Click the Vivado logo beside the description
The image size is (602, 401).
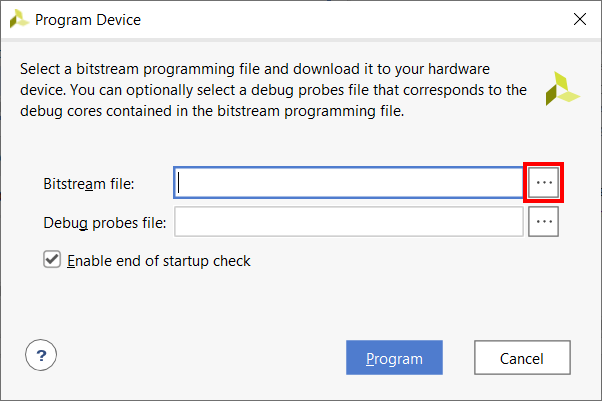click(562, 89)
